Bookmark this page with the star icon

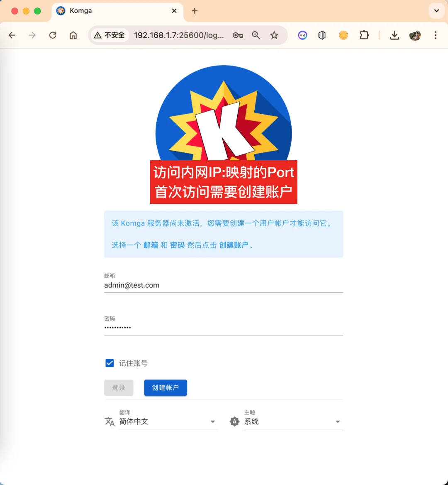274,35
